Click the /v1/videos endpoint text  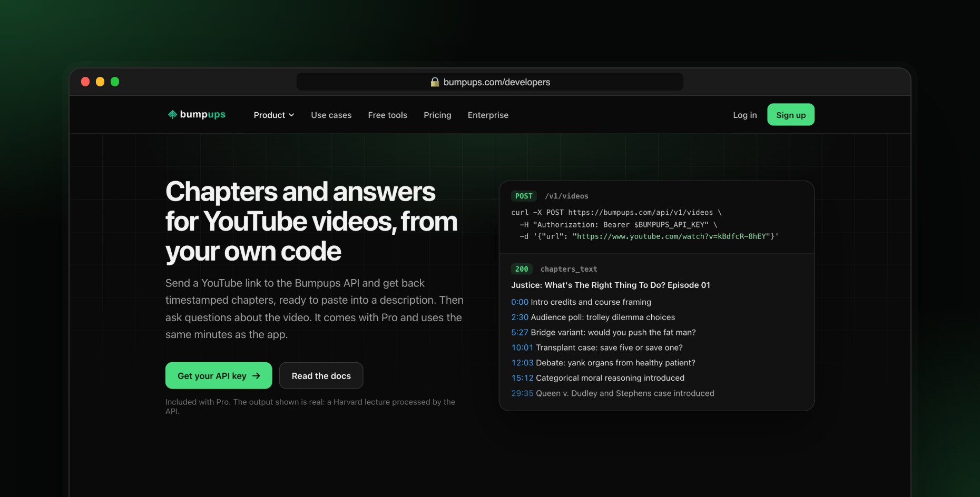click(x=566, y=196)
